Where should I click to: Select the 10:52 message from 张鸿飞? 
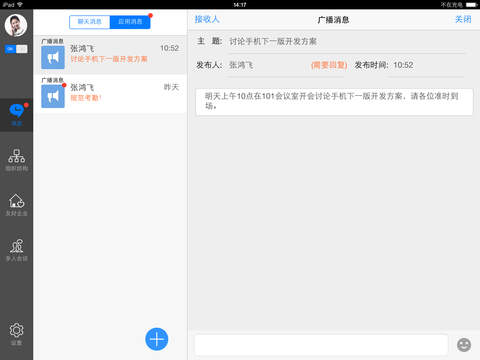[110, 55]
